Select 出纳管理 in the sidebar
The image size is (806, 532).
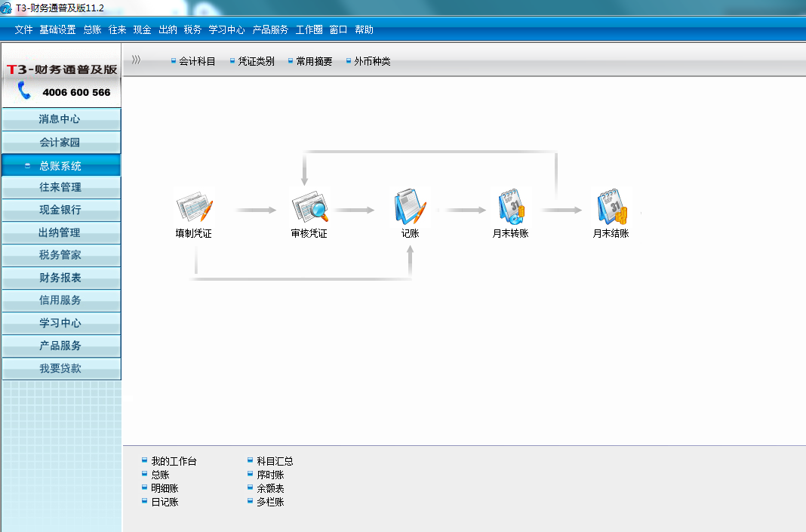click(61, 233)
